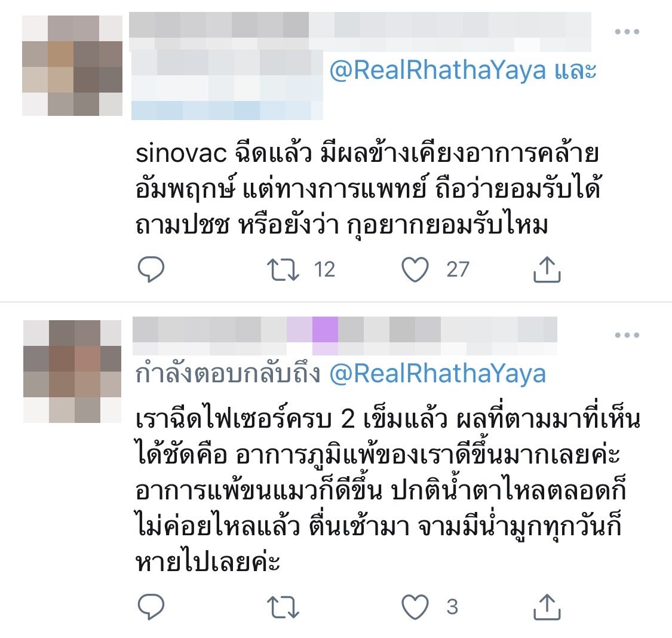This screenshot has width=672, height=638.
Task: Reply to the Pfizer vaccine tweet
Action: pos(151,607)
